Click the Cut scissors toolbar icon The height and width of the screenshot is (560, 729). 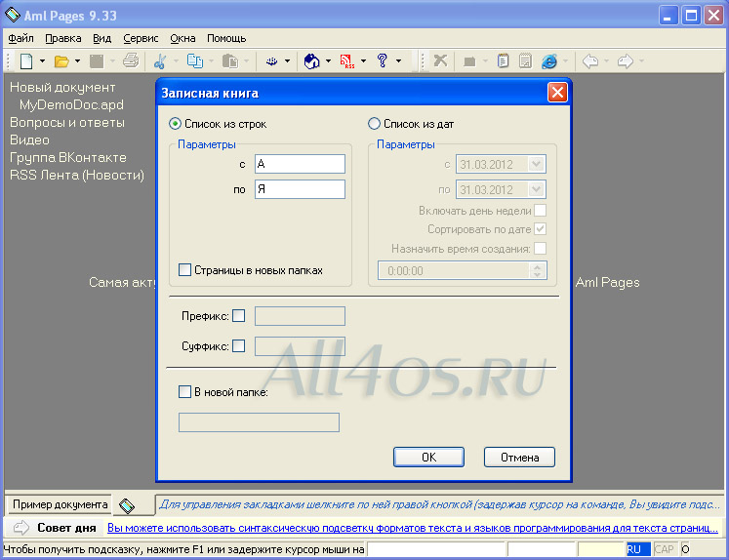tap(160, 61)
